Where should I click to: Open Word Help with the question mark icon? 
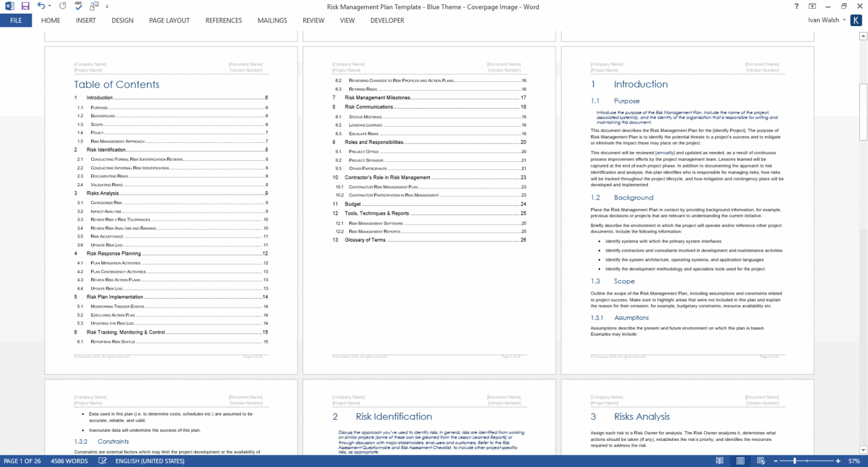tap(795, 6)
